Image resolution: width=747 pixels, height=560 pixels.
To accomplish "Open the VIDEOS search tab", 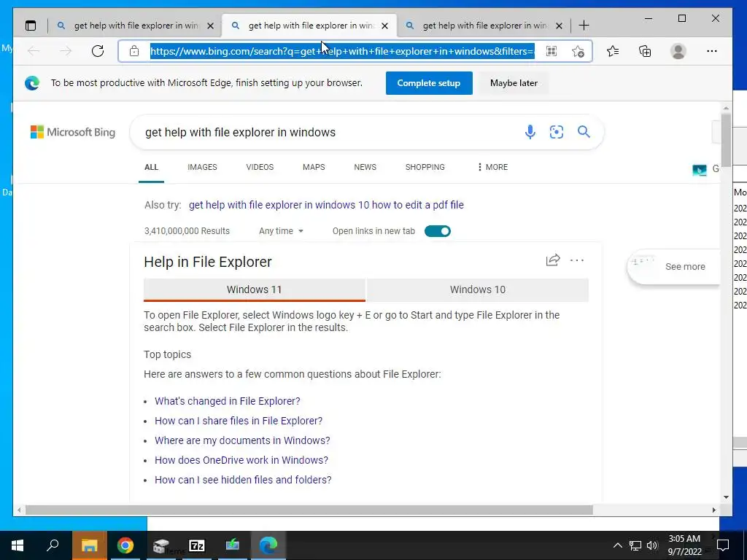I will pyautogui.click(x=260, y=167).
